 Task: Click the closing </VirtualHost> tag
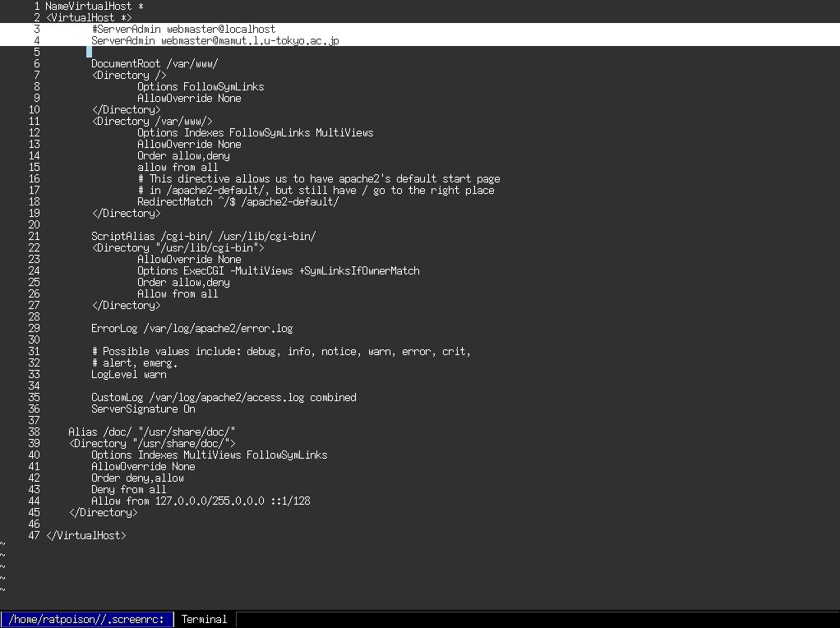[85, 535]
